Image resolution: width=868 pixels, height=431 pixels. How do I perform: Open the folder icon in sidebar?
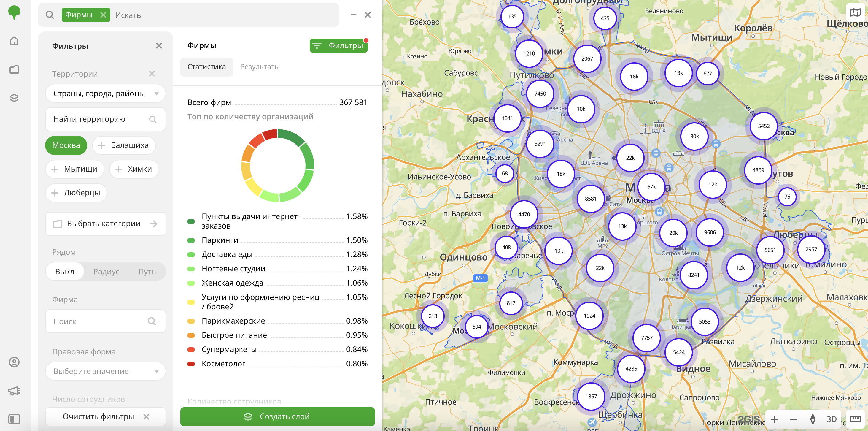coord(14,69)
